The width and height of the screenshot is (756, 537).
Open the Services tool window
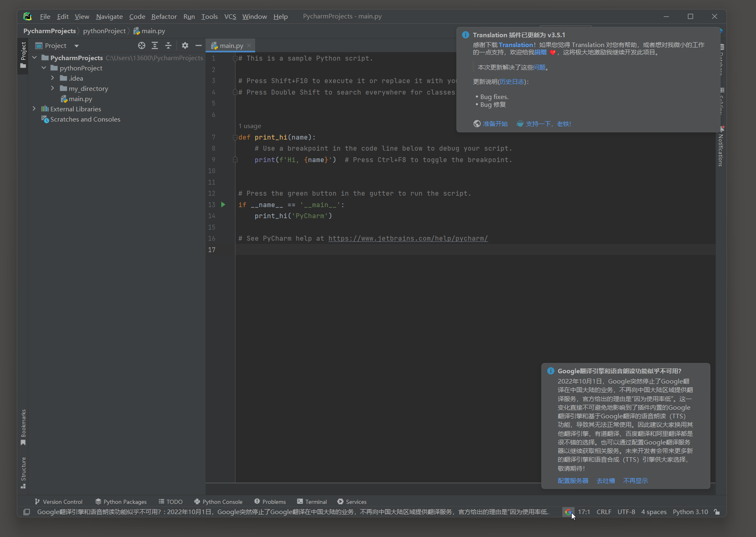[x=352, y=502]
